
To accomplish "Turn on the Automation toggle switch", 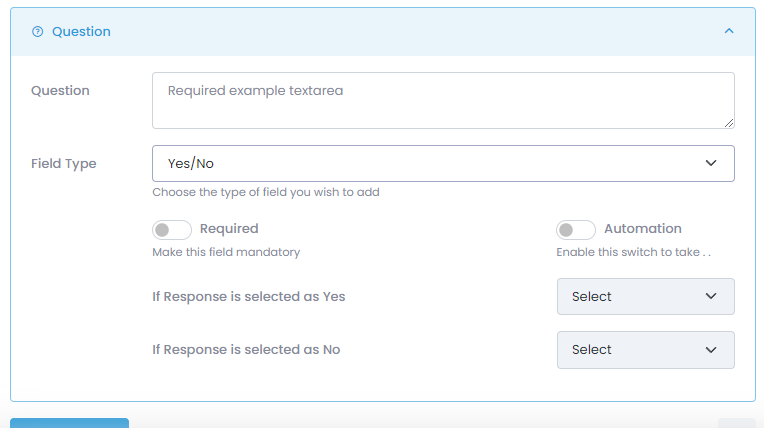I will coord(575,230).
